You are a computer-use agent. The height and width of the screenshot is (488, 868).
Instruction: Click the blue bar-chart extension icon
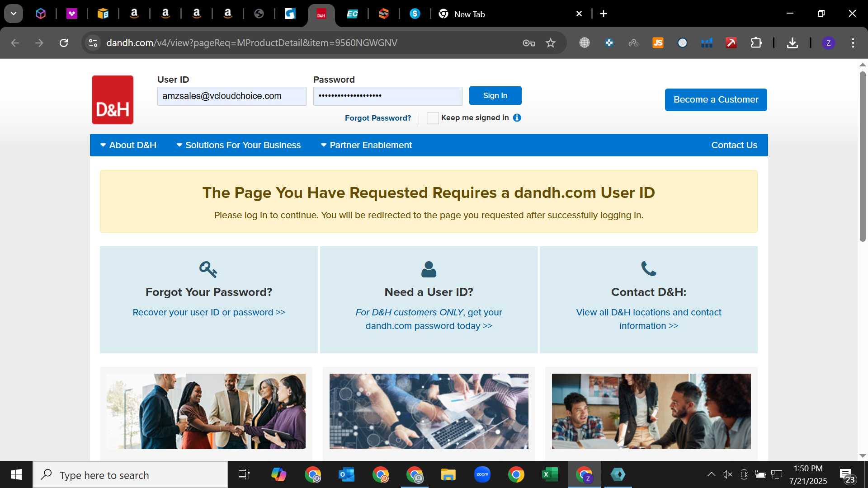point(707,43)
